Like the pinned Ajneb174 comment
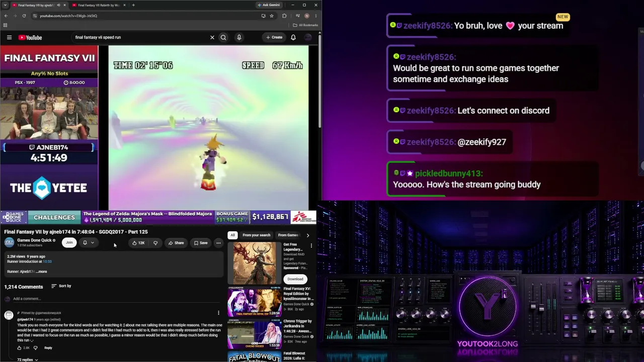644x362 pixels. [x=20, y=348]
